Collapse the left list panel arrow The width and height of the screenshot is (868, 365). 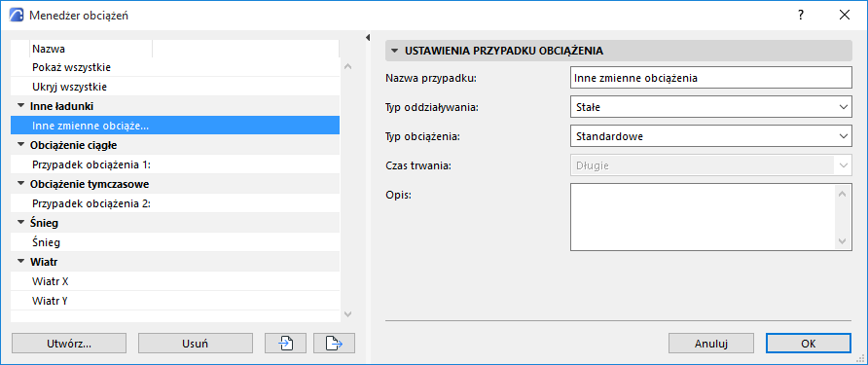[368, 38]
